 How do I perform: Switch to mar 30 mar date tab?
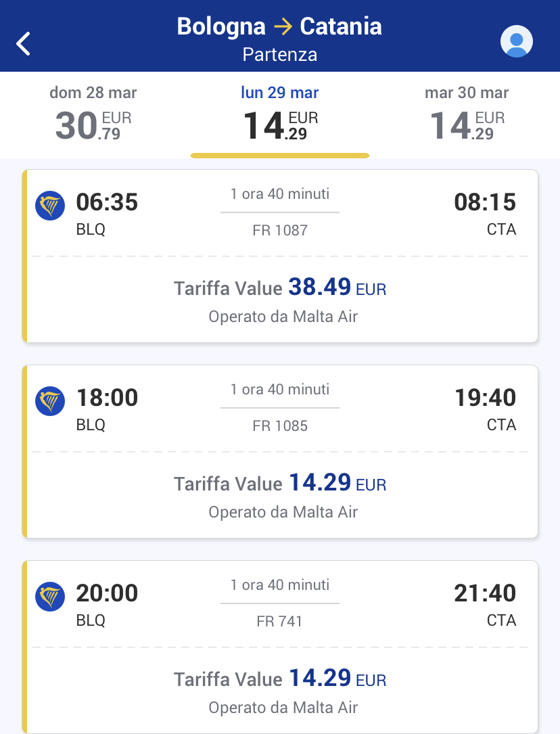click(x=467, y=115)
